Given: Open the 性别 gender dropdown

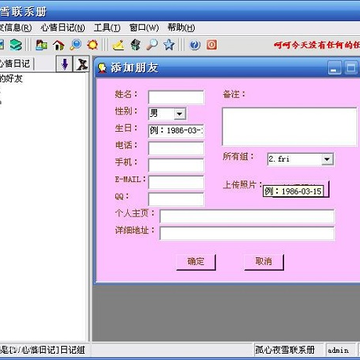Looking at the screenshot, I should [179, 114].
